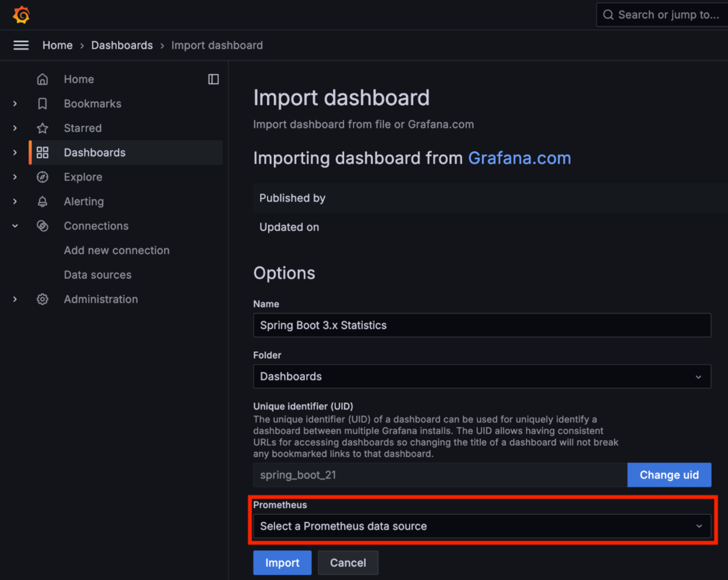Click the Bookmarks icon in sidebar
The image size is (728, 580).
(42, 104)
